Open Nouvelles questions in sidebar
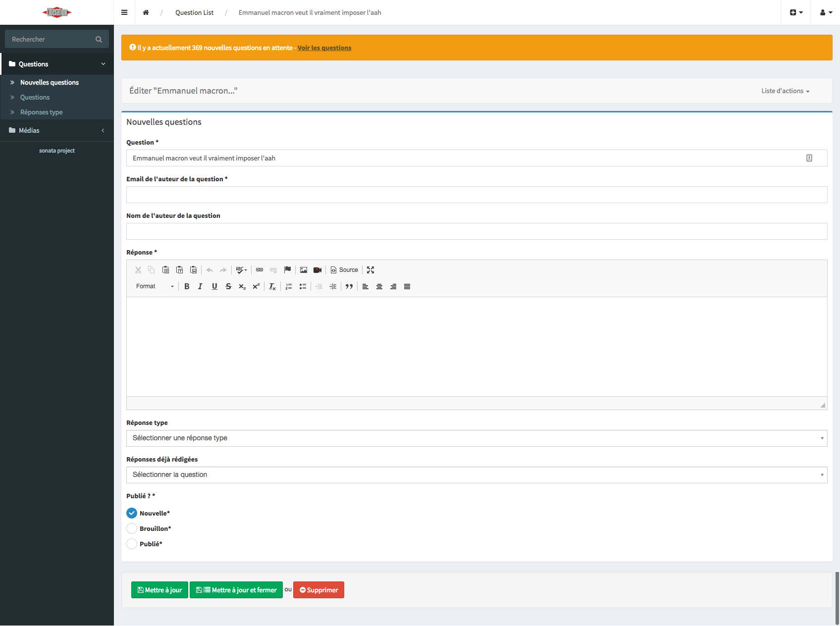The width and height of the screenshot is (840, 626). click(x=50, y=82)
